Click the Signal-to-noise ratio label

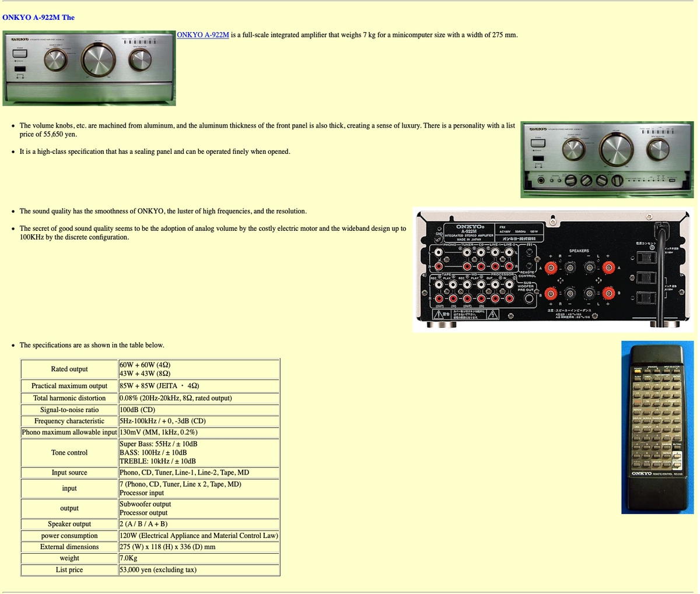coord(69,410)
